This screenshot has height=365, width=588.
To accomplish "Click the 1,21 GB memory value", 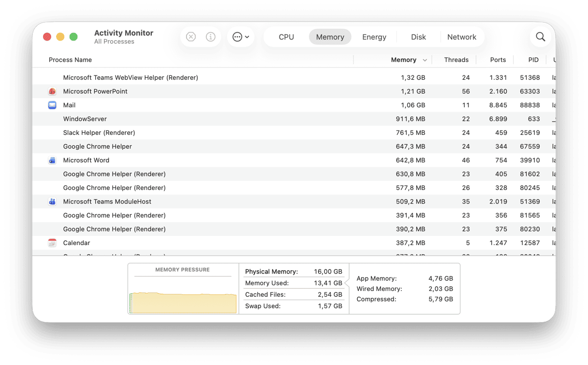I will tap(413, 91).
